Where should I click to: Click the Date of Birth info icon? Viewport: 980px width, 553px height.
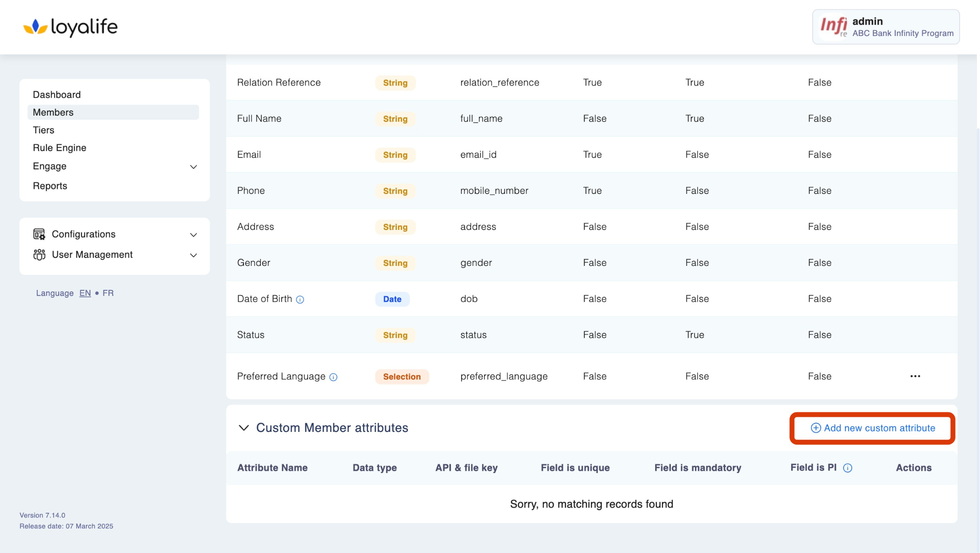coord(300,299)
